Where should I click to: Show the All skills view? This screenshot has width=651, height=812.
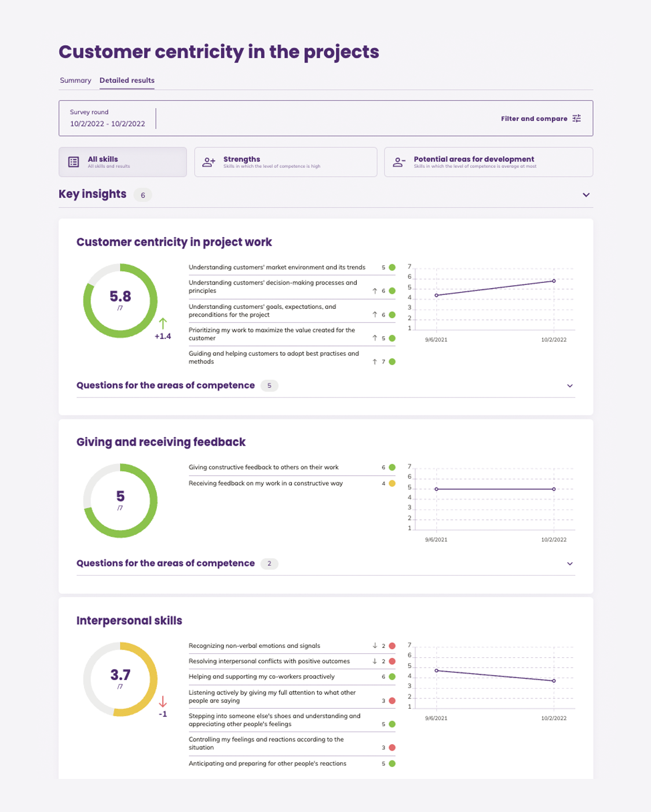pos(123,162)
